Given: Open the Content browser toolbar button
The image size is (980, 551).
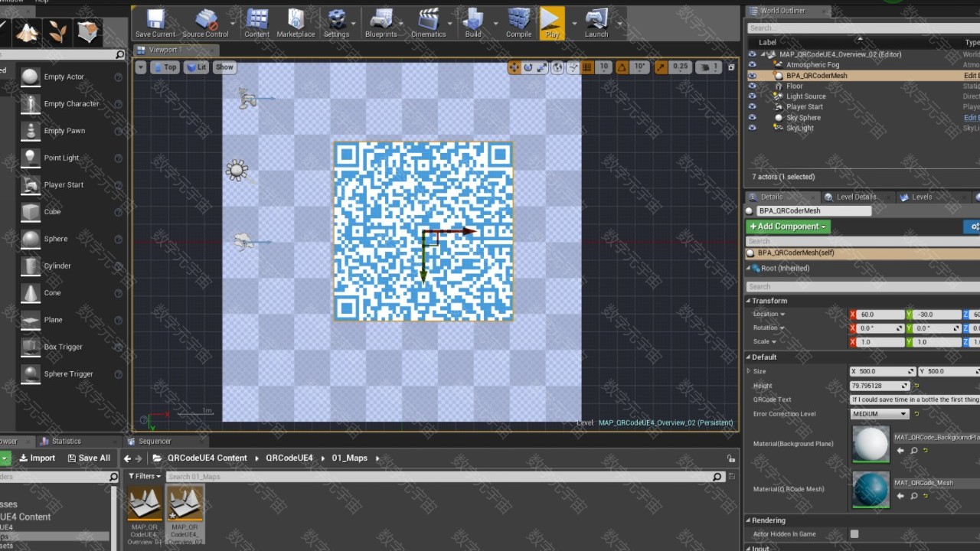Looking at the screenshot, I should [256, 23].
